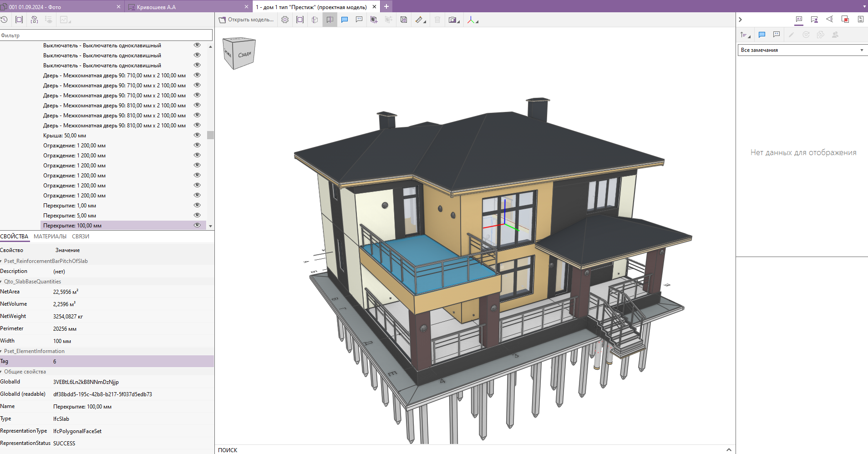Click the Открыть модель button
This screenshot has width=868, height=454.
click(x=246, y=20)
